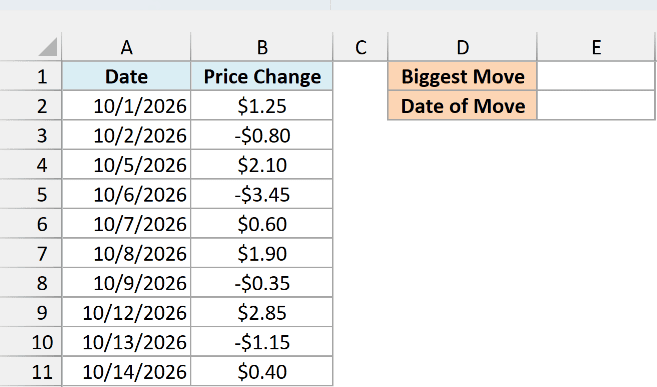Select column C header
The width and height of the screenshot is (657, 387).
361,47
